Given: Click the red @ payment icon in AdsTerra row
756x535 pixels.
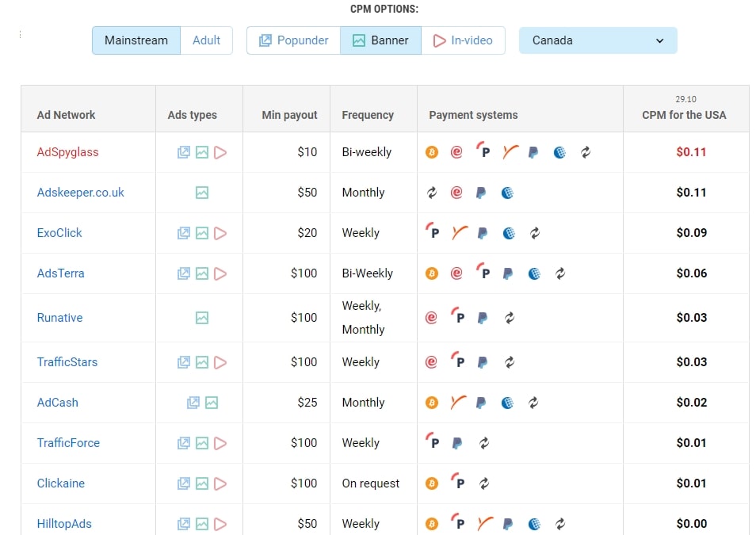Looking at the screenshot, I should point(456,274).
